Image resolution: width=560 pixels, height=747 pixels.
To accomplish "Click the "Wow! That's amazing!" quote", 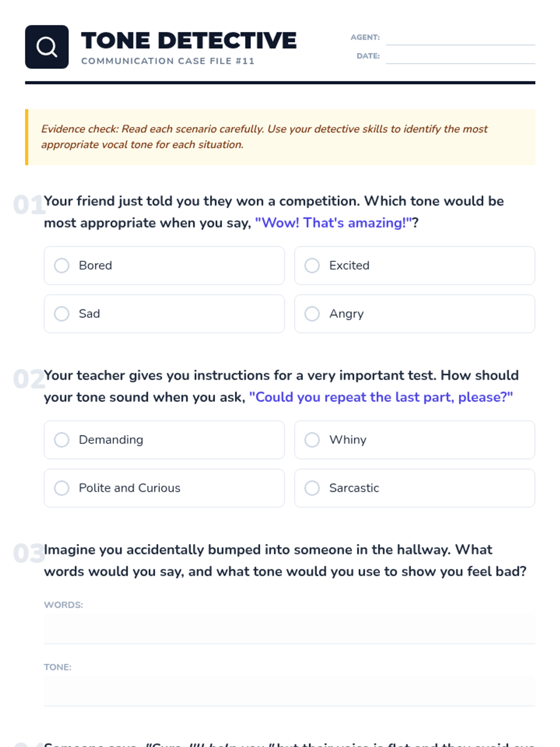I will tap(333, 223).
